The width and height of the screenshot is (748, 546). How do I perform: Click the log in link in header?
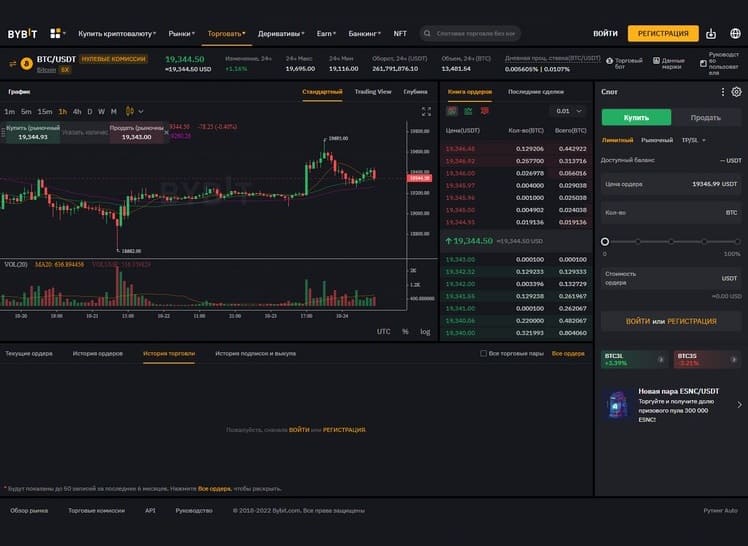pos(605,34)
